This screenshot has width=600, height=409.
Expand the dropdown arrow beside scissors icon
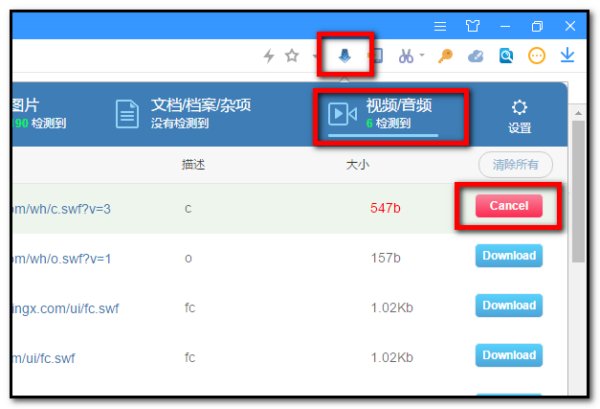click(x=422, y=56)
